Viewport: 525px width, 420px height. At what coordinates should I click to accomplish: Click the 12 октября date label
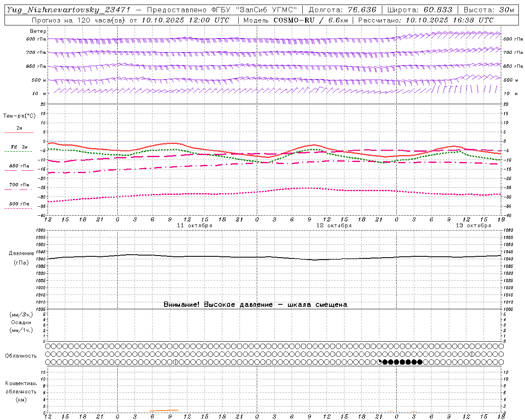(x=334, y=226)
